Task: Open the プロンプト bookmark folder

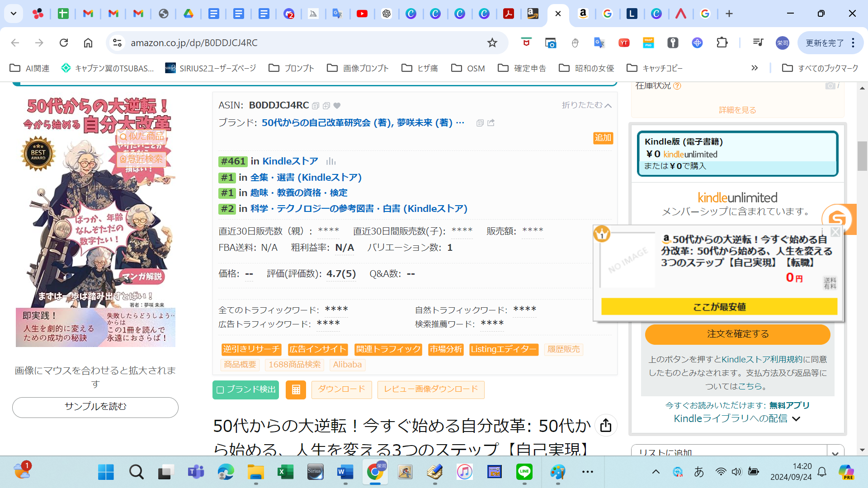Action: pos(291,68)
